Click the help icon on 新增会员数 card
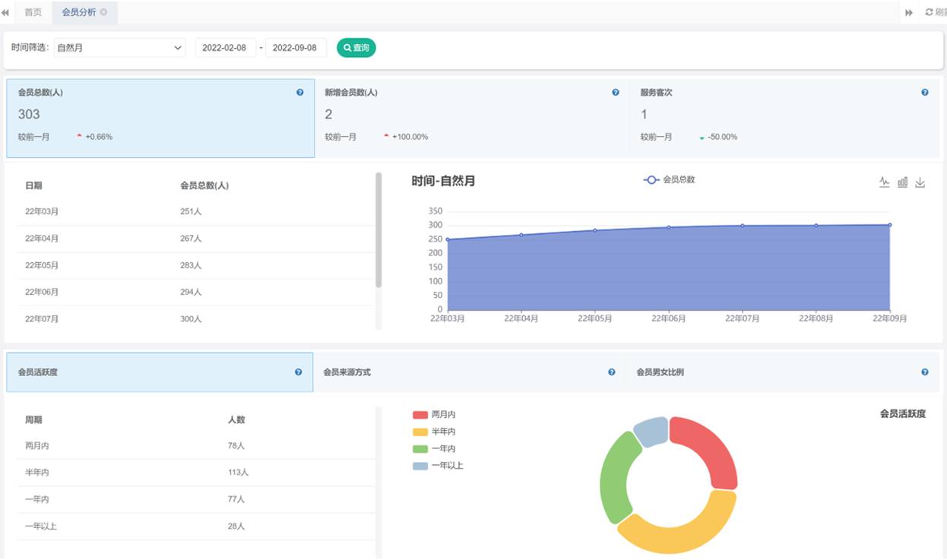Image resolution: width=947 pixels, height=560 pixels. pyautogui.click(x=616, y=93)
